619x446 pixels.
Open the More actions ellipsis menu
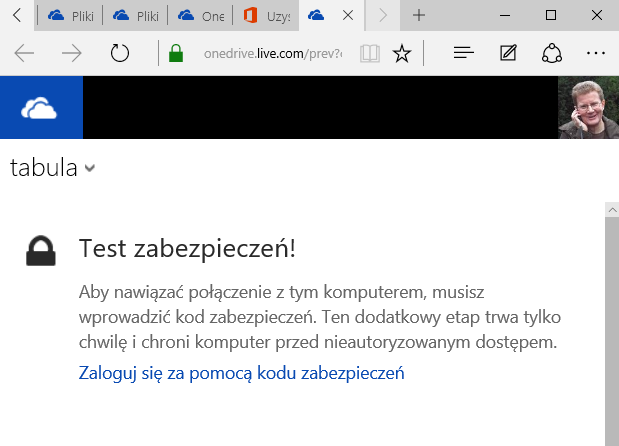point(596,53)
